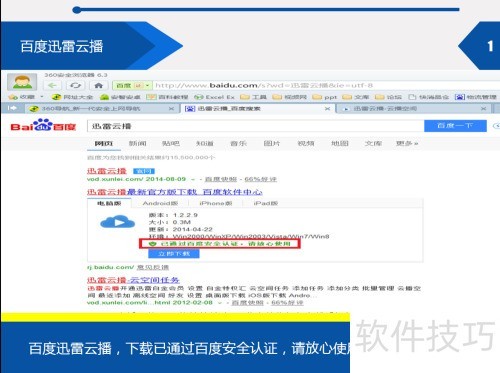500x373 pixels.
Task: Expand the arrow after the 2012-02-08 result URL
Action: click(x=220, y=303)
